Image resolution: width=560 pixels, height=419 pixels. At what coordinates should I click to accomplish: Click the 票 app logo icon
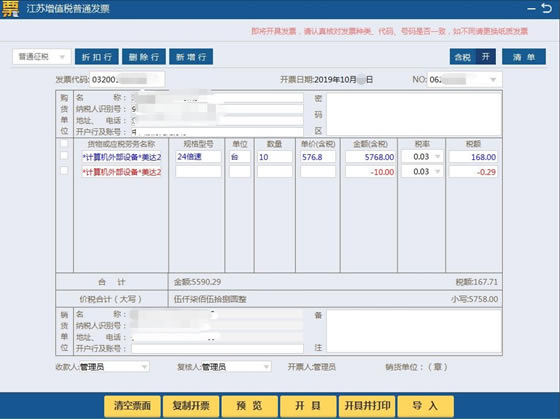tap(10, 9)
